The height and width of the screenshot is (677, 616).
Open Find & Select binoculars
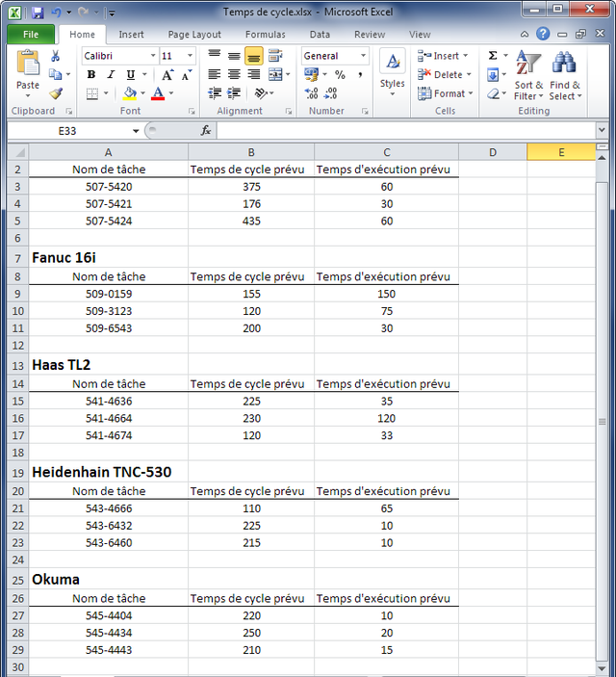coord(565,75)
